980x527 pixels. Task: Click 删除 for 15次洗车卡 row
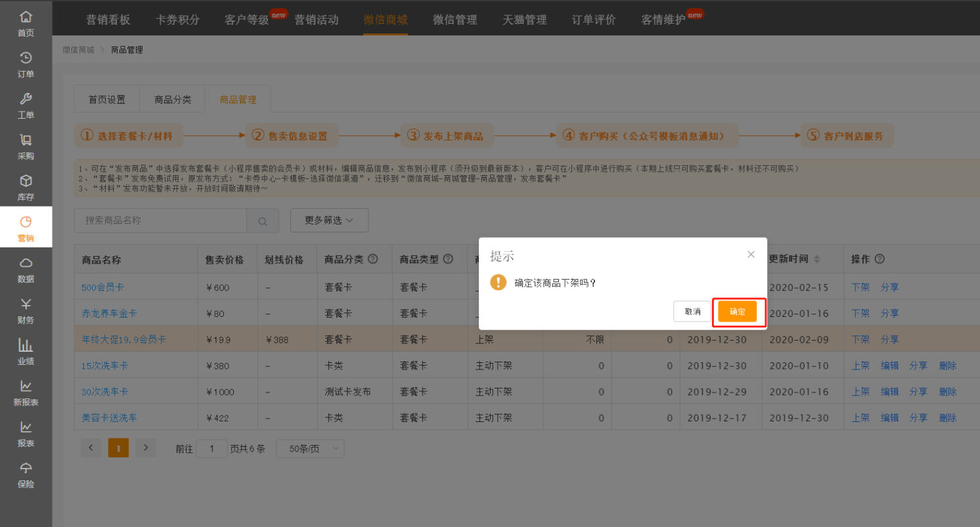[948, 366]
